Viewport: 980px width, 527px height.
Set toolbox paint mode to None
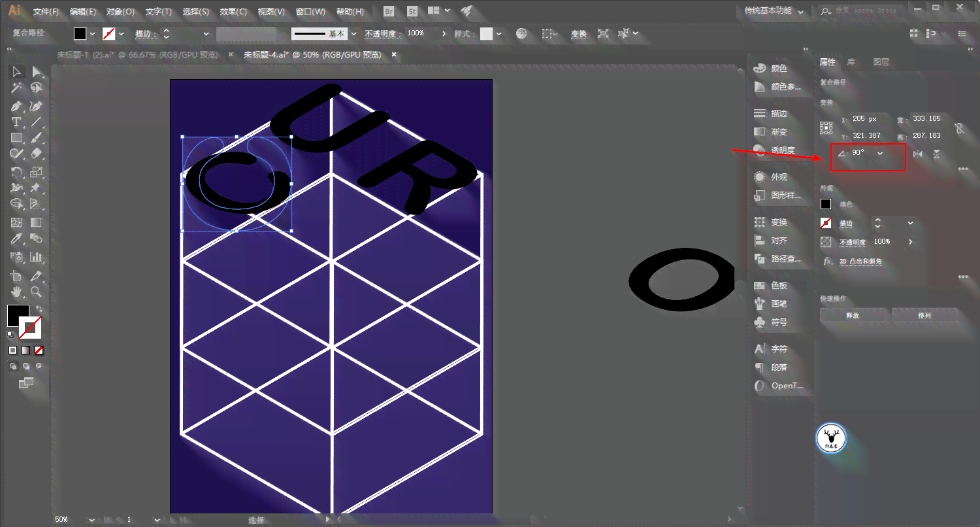click(39, 350)
